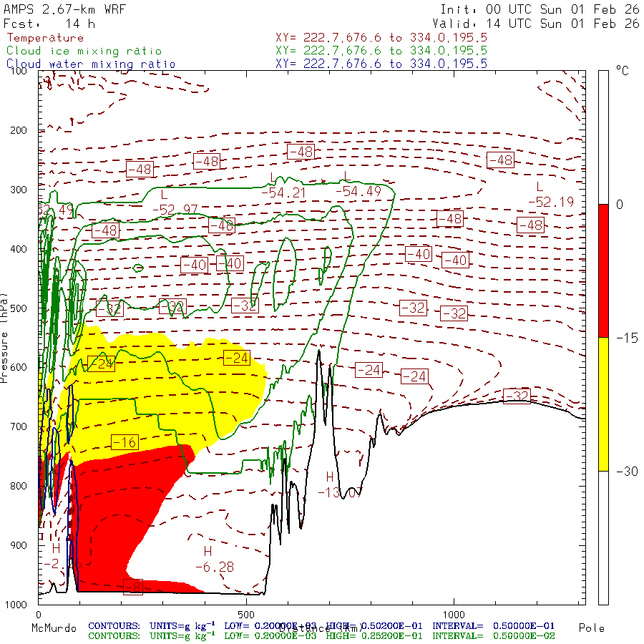Click the green 'HIGH= 0.25200E-01' text
This screenshot has width=644, height=644.
[374, 636]
